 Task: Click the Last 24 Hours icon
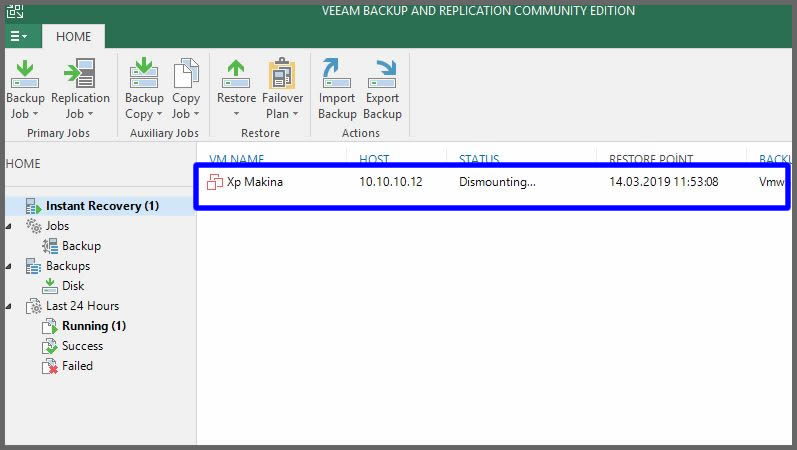tap(34, 306)
